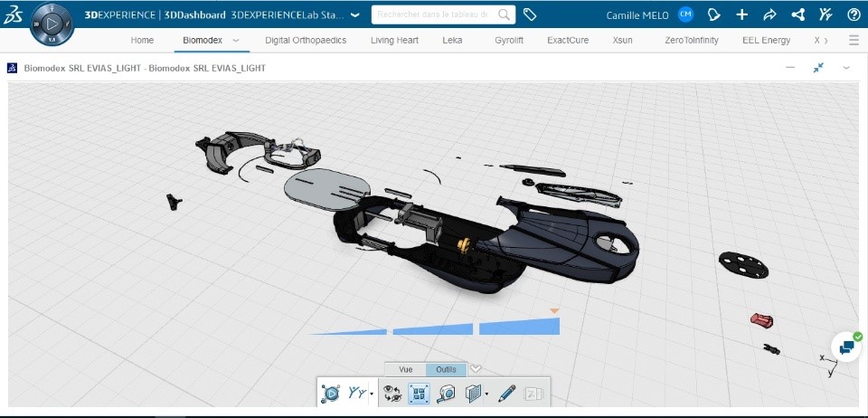Expand the collaboration tool dropdown arrow

372,394
